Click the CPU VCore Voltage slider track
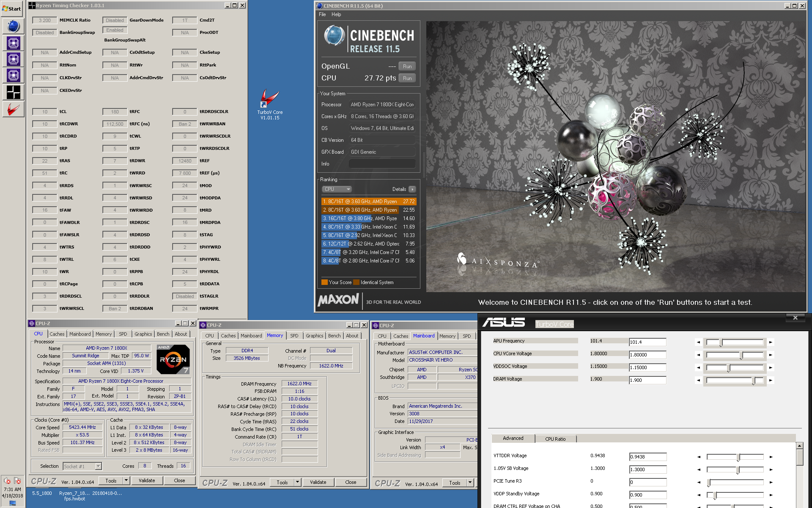812x508 pixels. click(x=735, y=355)
